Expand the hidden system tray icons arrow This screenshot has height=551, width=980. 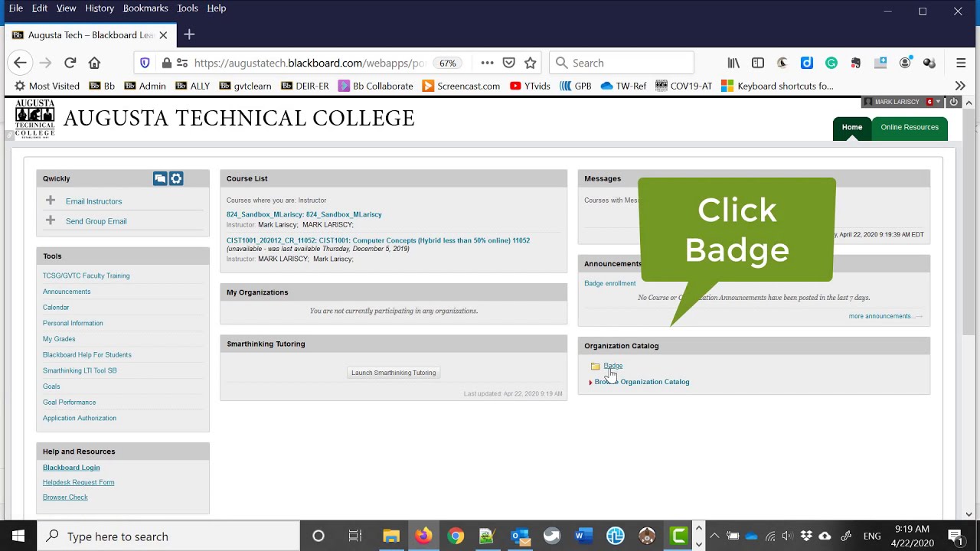(x=714, y=536)
